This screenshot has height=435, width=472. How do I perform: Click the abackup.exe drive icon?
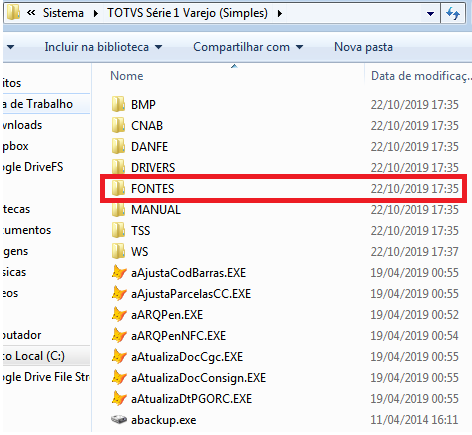(119, 419)
